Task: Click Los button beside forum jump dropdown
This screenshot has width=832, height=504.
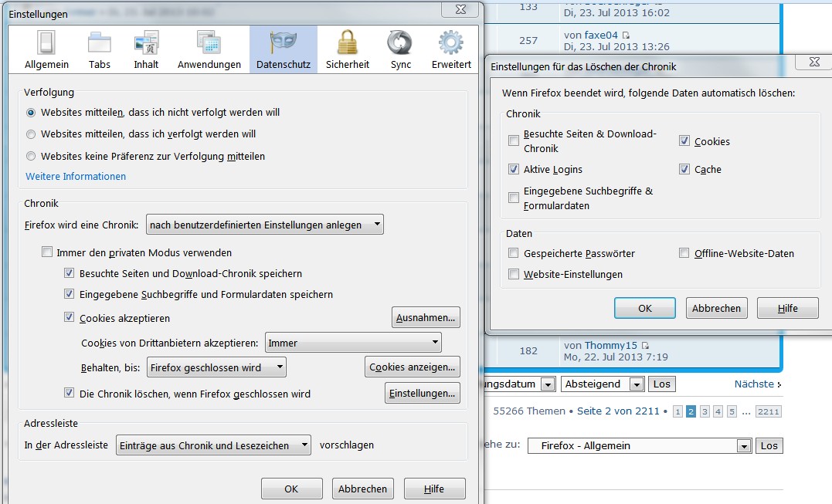Action: (769, 445)
